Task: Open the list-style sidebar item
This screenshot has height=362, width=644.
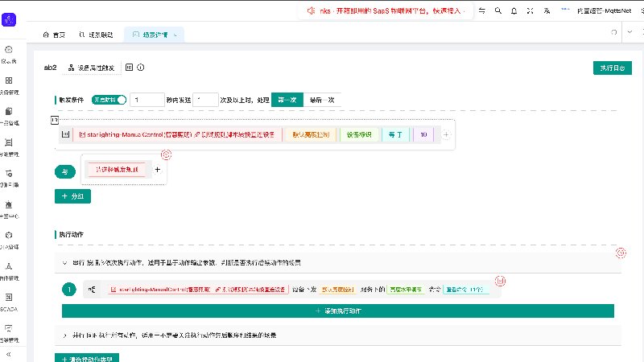Action: (9, 142)
